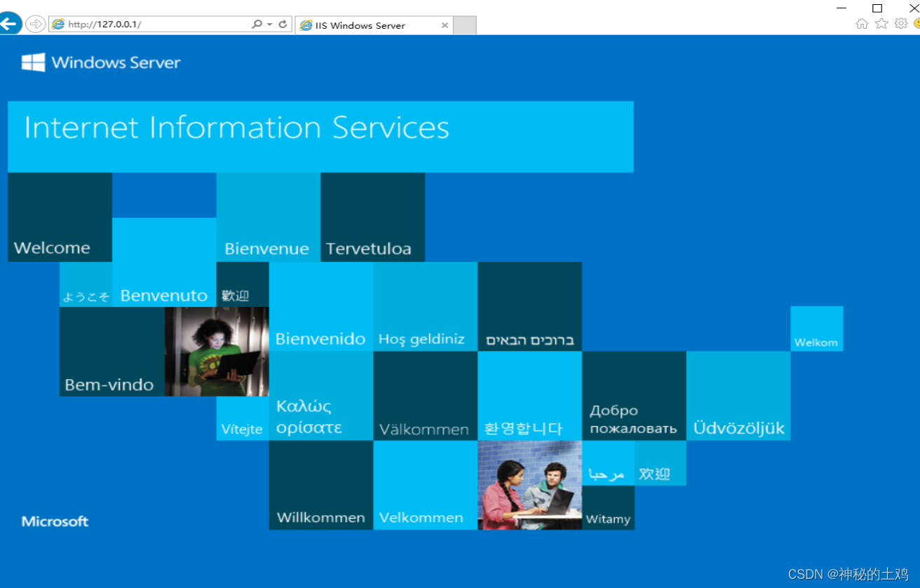Image resolution: width=920 pixels, height=588 pixels.
Task: Click the Forward navigation arrow
Action: click(35, 23)
